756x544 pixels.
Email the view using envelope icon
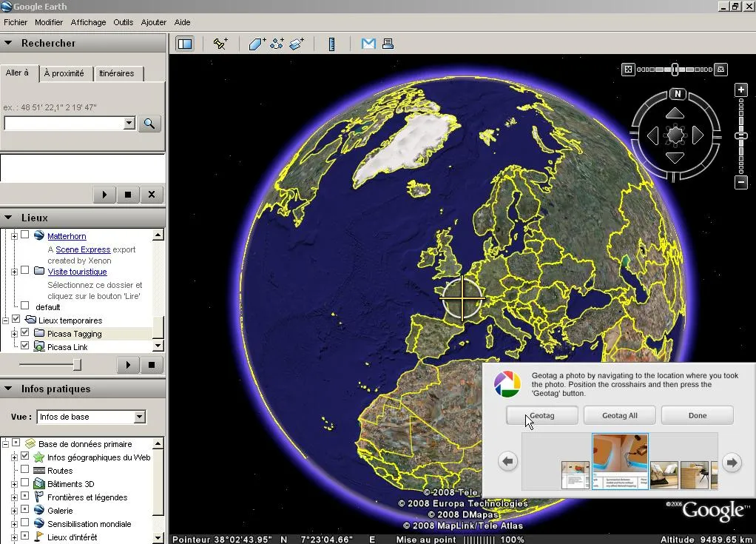[x=368, y=44]
